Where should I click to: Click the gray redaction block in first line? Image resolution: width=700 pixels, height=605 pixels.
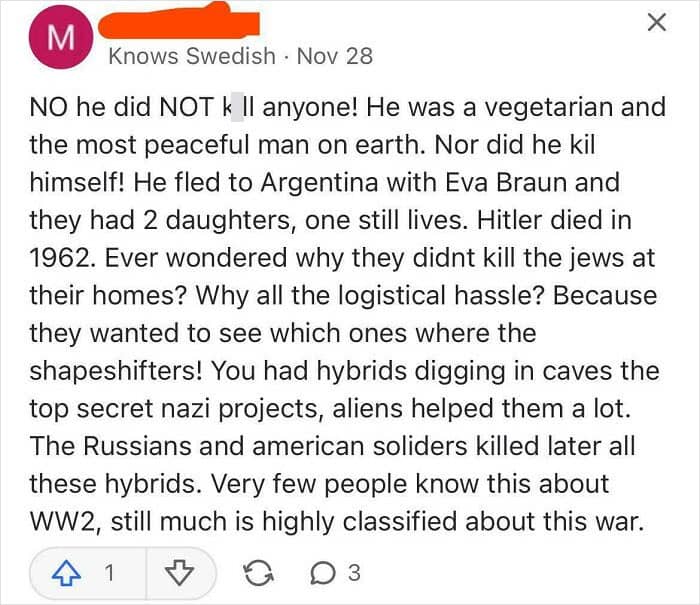pyautogui.click(x=236, y=107)
